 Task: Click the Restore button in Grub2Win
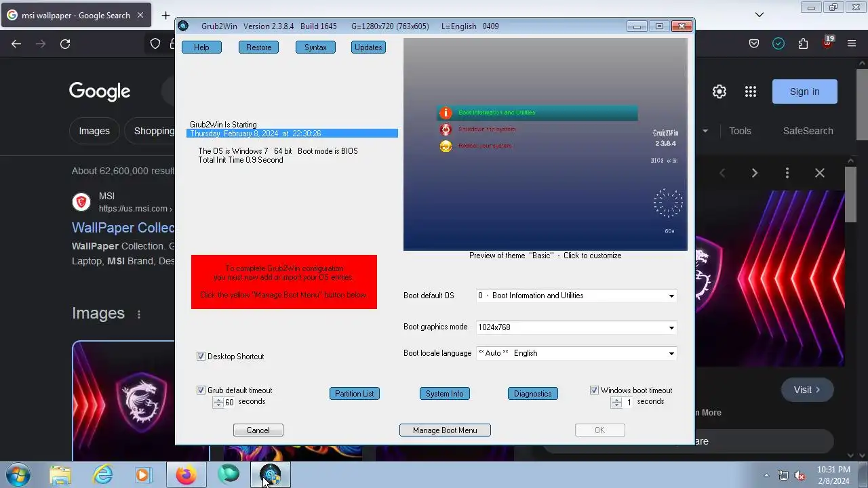pos(258,47)
